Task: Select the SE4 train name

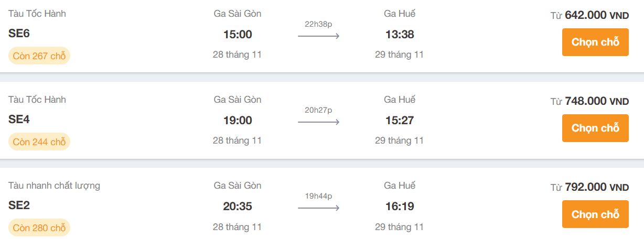Action: pos(19,119)
